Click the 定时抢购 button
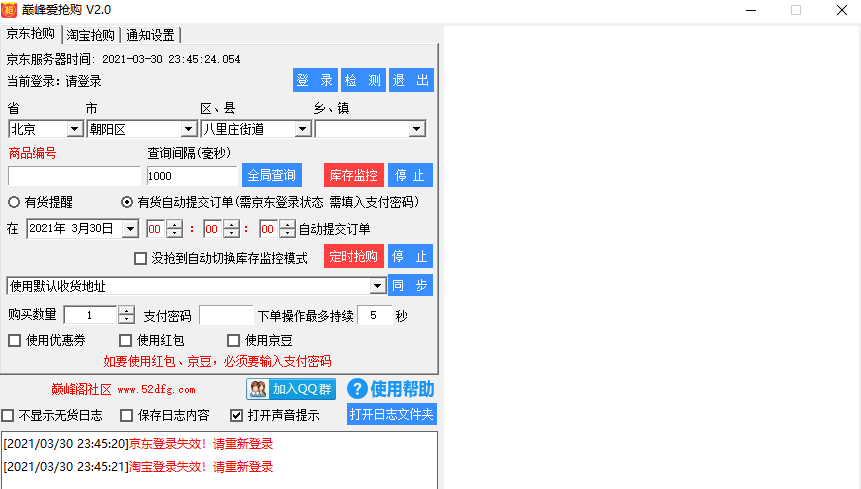861x489 pixels. pos(353,256)
